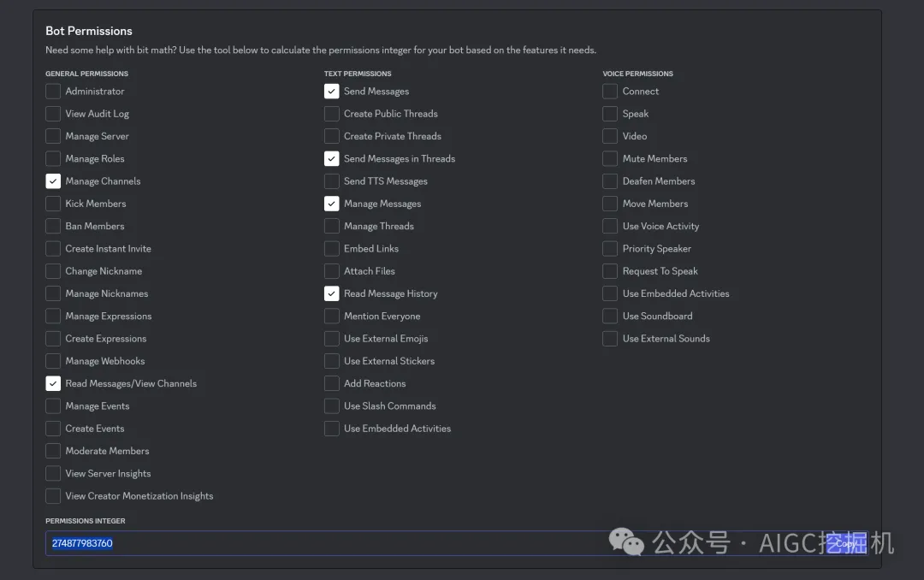The height and width of the screenshot is (580, 924).
Task: Enable Kick Members permission
Action: [x=53, y=203]
